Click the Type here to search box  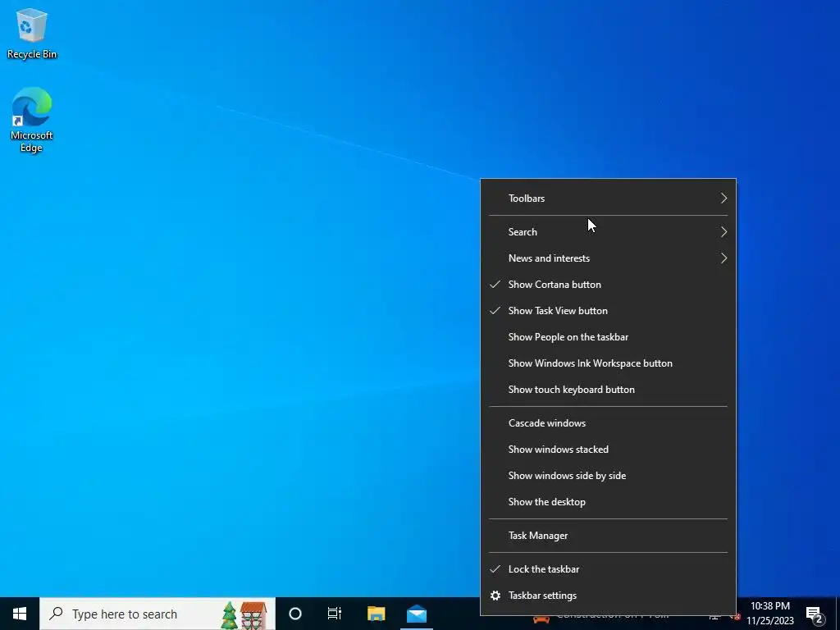(x=157, y=614)
